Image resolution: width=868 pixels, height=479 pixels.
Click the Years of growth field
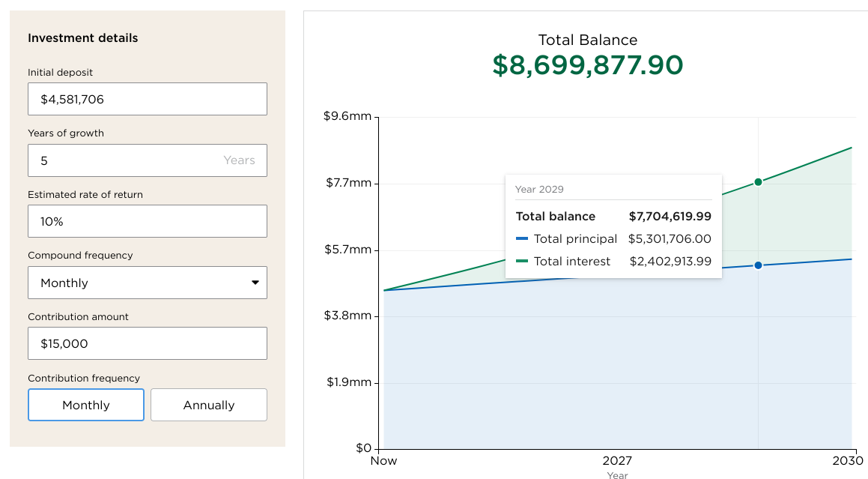(x=148, y=160)
